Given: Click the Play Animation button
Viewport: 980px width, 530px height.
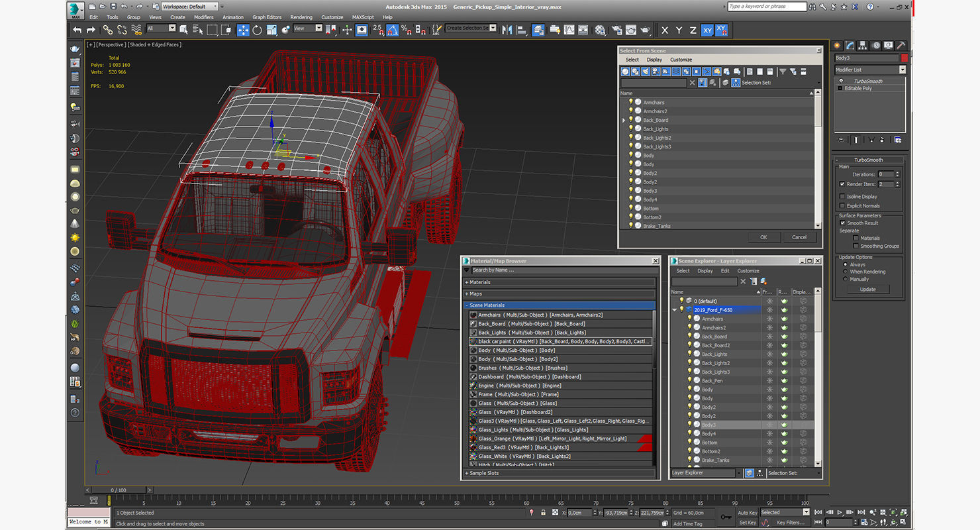Looking at the screenshot, I should click(x=840, y=512).
